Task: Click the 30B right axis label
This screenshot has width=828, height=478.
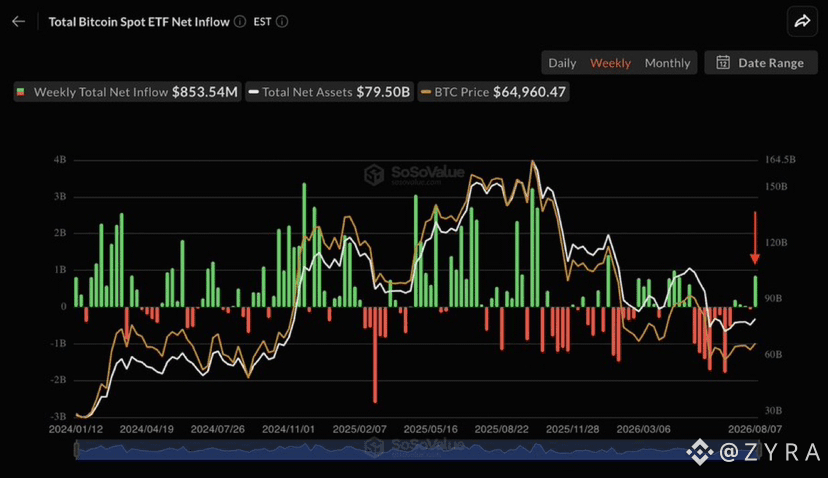Action: click(773, 410)
